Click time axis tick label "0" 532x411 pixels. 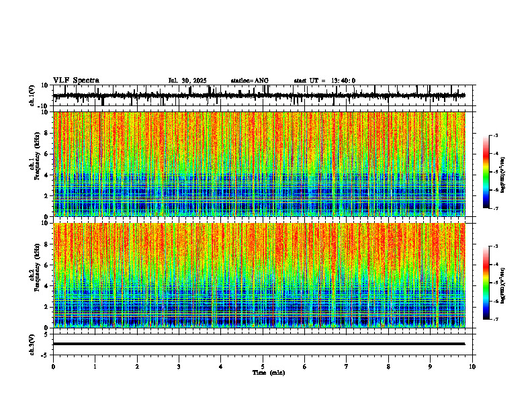(53, 367)
